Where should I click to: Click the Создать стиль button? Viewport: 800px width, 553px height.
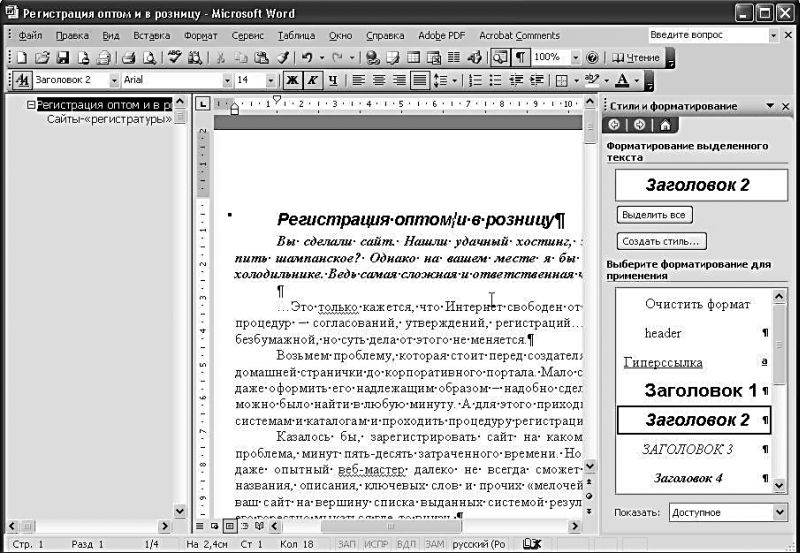[661, 241]
